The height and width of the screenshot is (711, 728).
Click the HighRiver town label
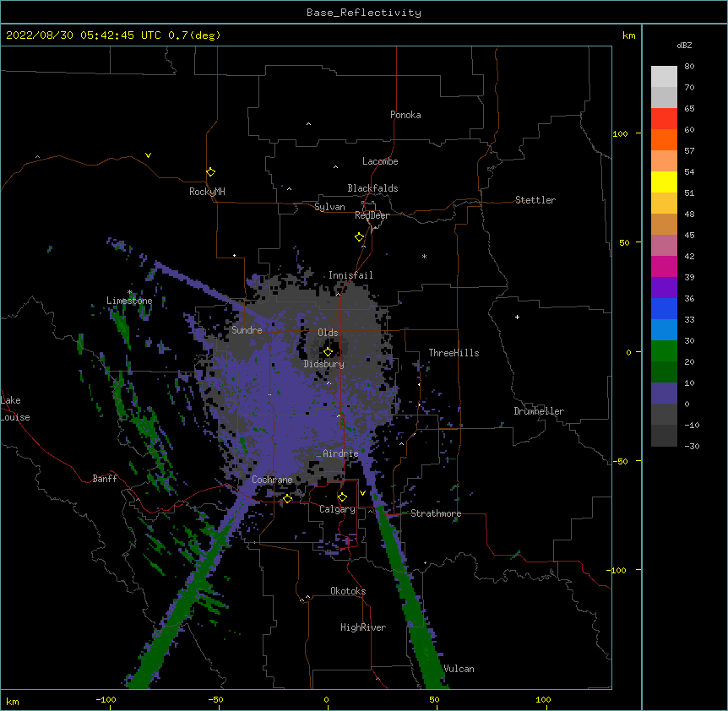pos(363,627)
